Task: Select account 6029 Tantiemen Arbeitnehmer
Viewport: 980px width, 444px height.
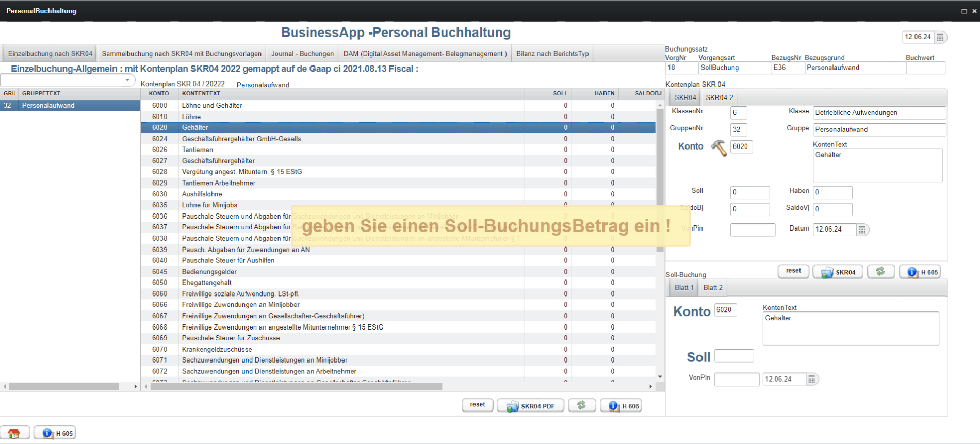Action: coord(398,183)
